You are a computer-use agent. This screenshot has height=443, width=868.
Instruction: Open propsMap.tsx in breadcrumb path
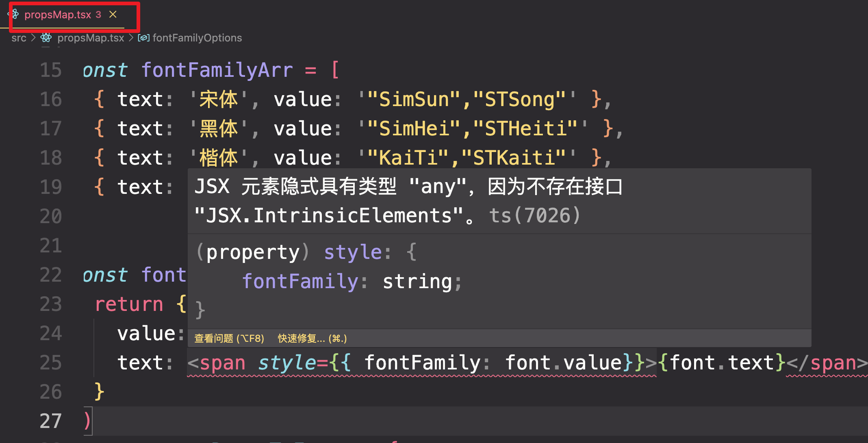[x=91, y=38]
